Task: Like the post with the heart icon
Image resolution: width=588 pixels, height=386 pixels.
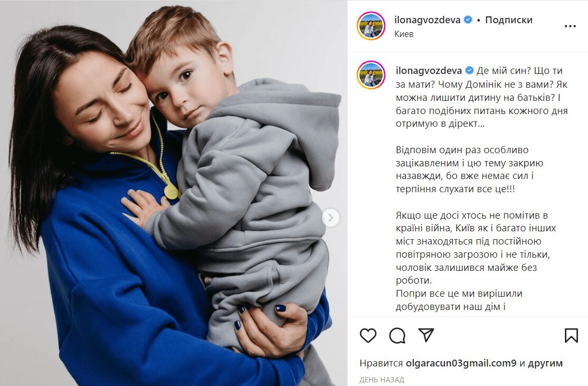Action: point(368,335)
